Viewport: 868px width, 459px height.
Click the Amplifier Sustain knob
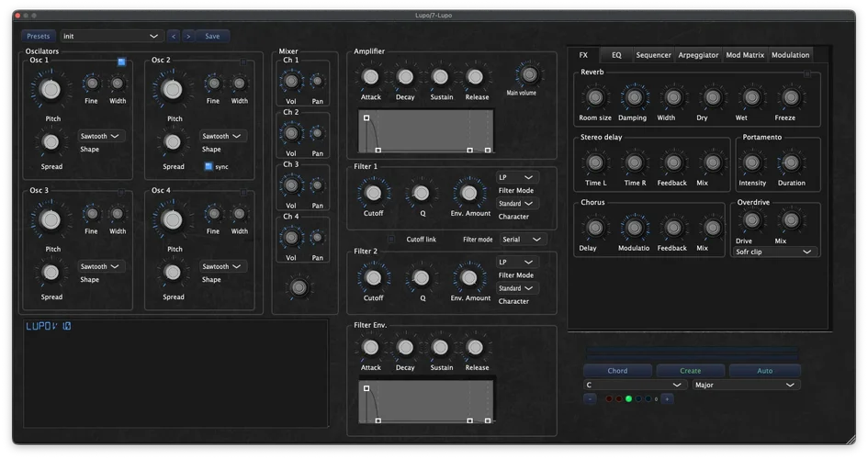click(x=440, y=77)
